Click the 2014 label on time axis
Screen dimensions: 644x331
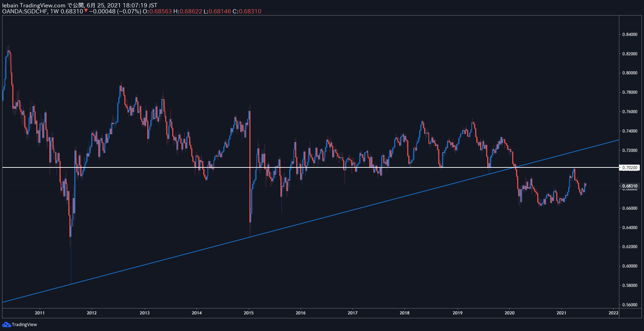point(197,313)
